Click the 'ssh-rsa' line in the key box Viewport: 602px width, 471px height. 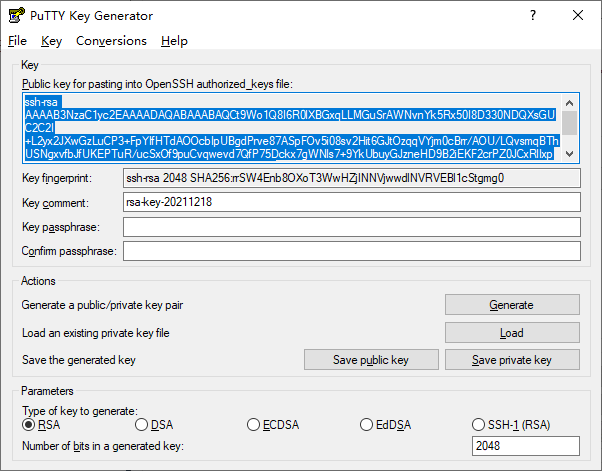[41, 102]
